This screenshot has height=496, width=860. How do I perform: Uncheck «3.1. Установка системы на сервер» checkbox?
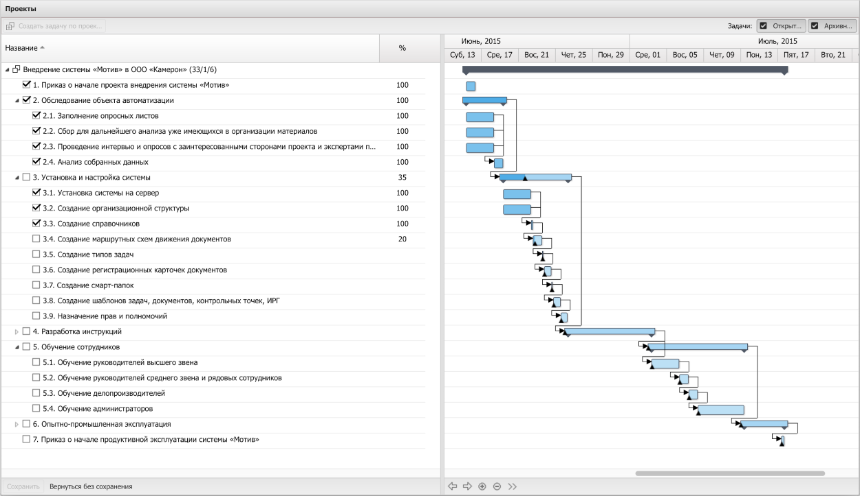point(37,192)
